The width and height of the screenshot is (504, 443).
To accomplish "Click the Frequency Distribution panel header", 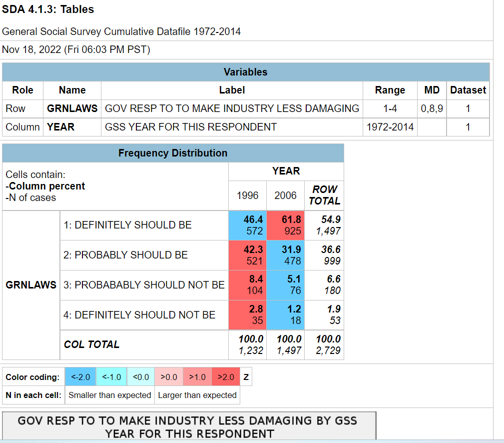I will click(x=173, y=153).
